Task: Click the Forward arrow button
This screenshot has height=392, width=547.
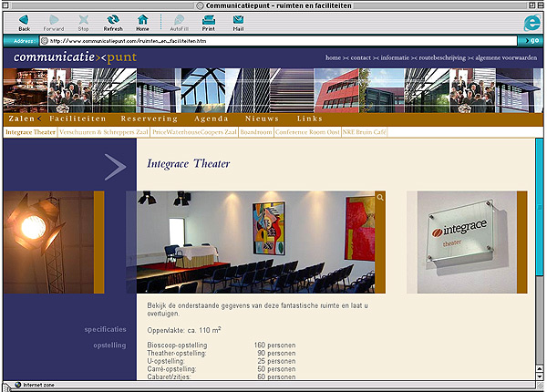Action: (x=54, y=23)
